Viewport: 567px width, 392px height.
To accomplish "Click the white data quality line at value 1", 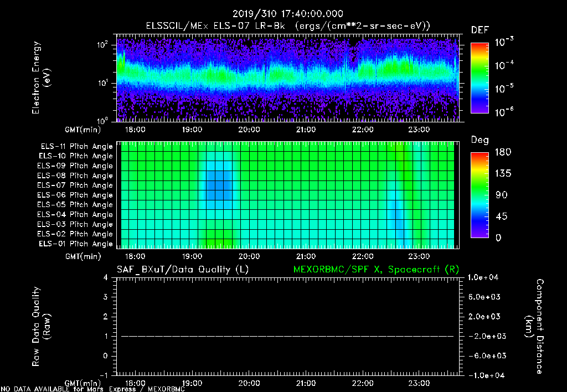I will 287,336.
